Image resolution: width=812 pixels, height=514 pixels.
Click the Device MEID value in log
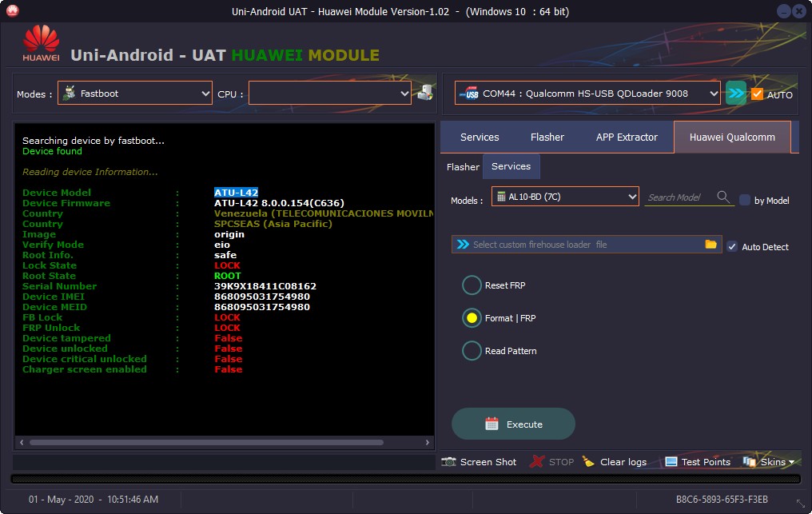[262, 307]
